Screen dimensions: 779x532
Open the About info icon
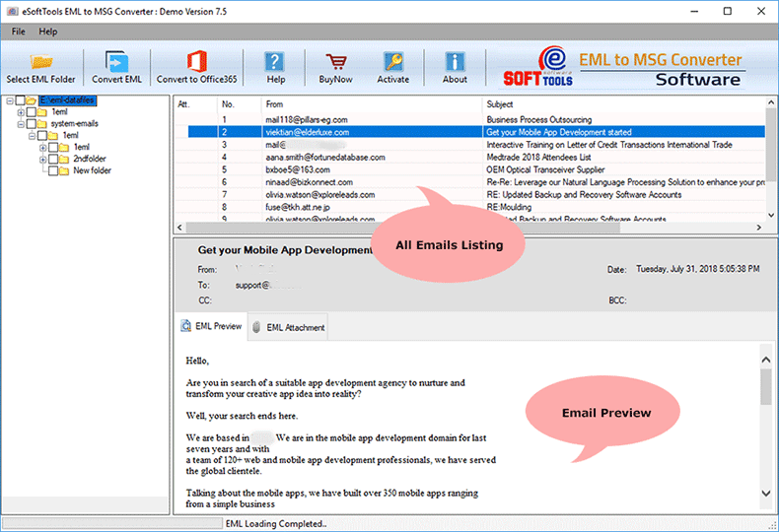[x=455, y=61]
